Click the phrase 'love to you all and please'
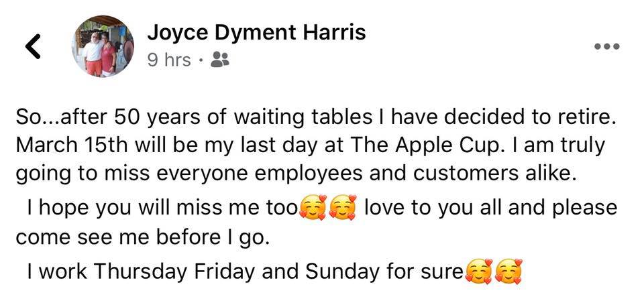This screenshot has width=644, height=303. click(491, 208)
